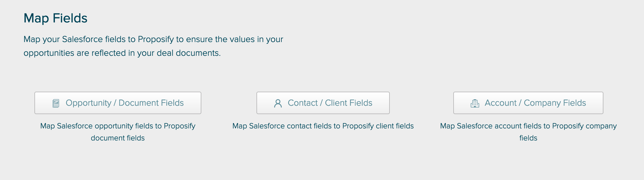The height and width of the screenshot is (180, 644).
Task: Open Opportunity / Document Fields mapping
Action: 118,103
